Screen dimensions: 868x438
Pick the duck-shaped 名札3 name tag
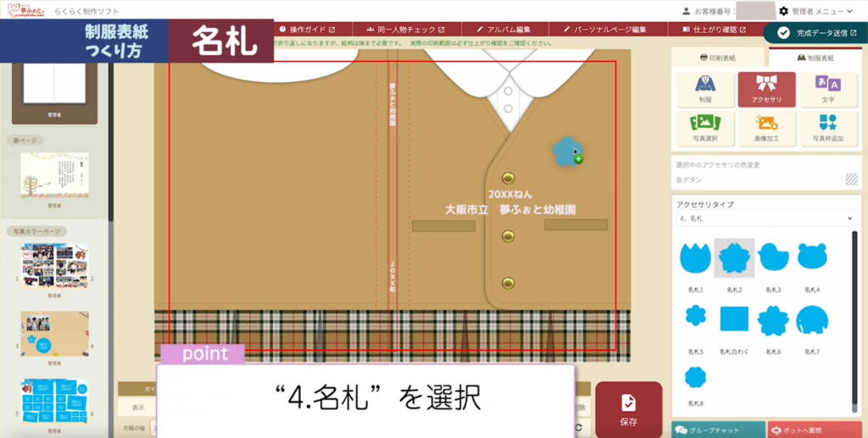click(x=773, y=258)
